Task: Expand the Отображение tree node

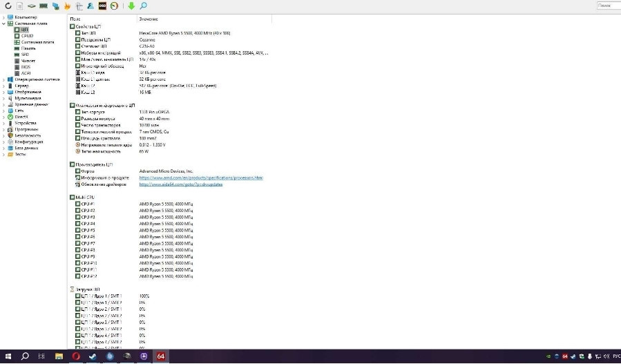Action: [x=3, y=93]
